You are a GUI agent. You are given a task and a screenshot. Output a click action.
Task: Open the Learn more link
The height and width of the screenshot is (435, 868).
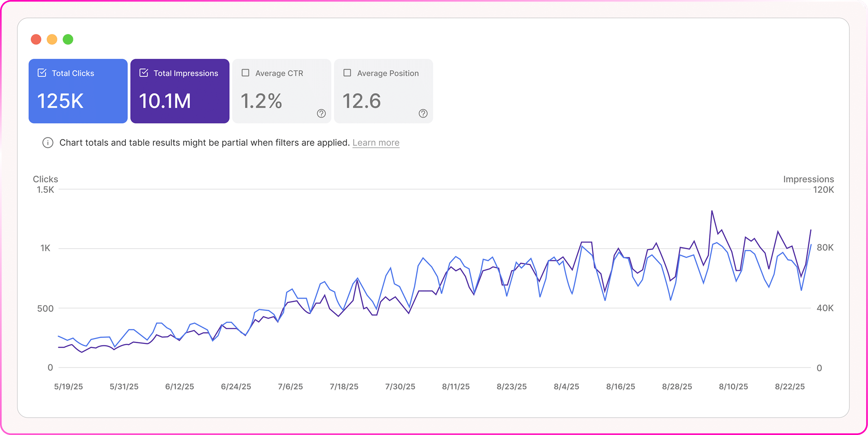coord(376,142)
